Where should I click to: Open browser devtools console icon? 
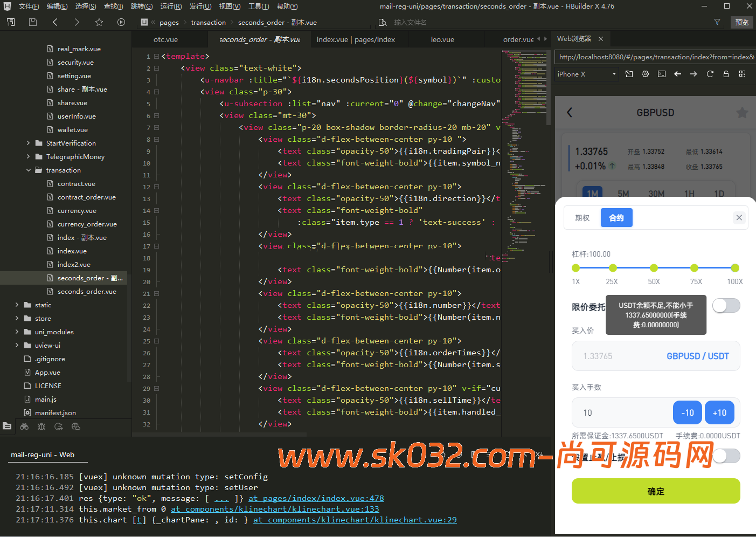pyautogui.click(x=661, y=74)
